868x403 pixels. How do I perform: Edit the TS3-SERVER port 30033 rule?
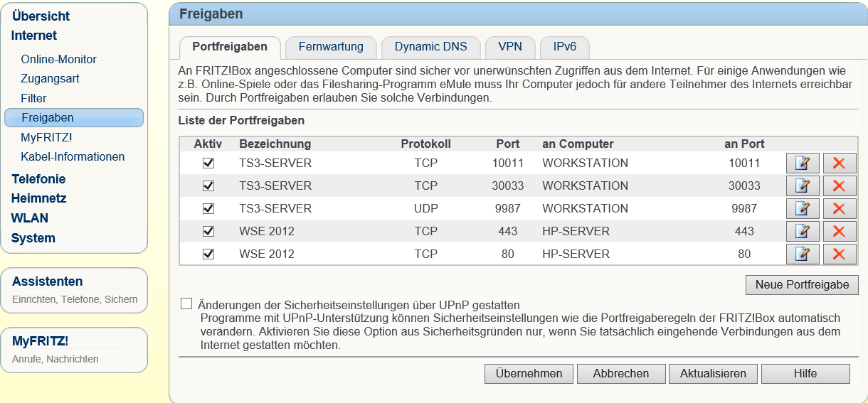pyautogui.click(x=803, y=186)
